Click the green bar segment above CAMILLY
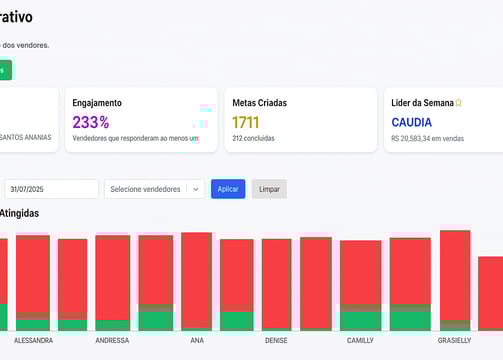Screen dimensions: 503x360 coord(361,321)
